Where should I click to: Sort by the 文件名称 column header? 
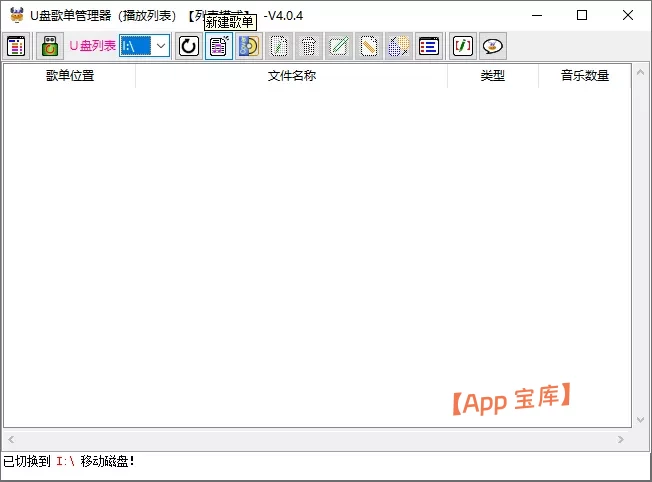pyautogui.click(x=291, y=76)
